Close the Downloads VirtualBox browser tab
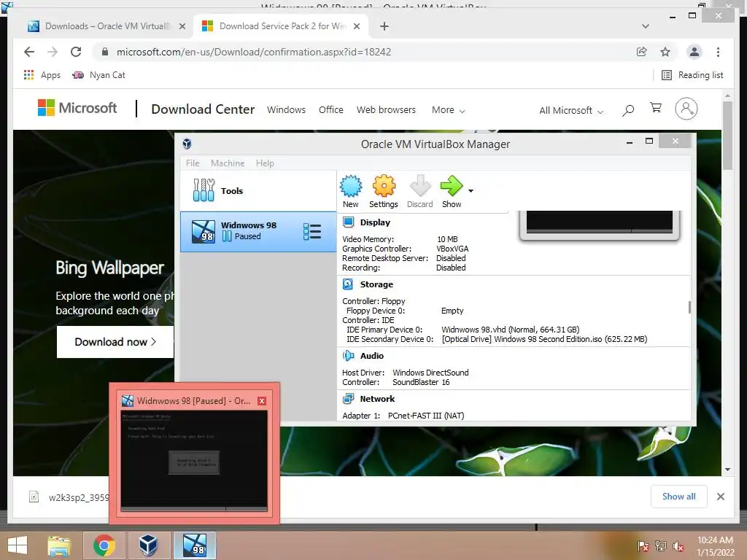Image resolution: width=747 pixels, height=560 pixels. pyautogui.click(x=182, y=27)
